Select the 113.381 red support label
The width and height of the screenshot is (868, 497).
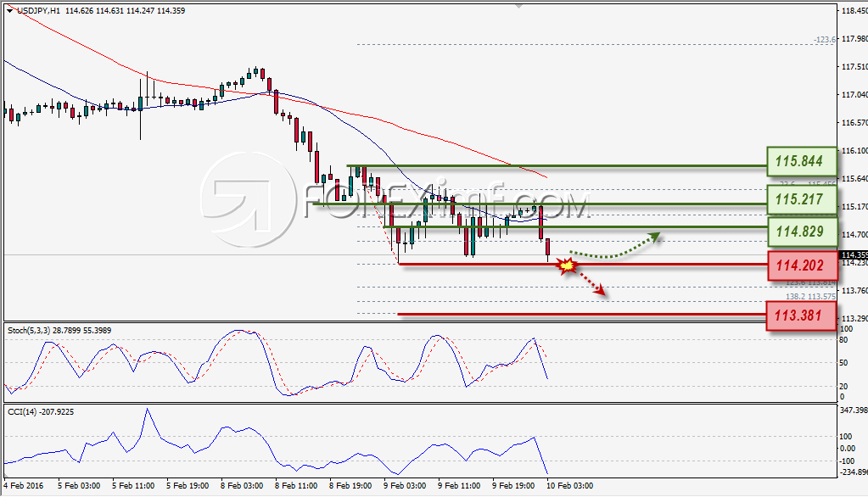tap(800, 316)
